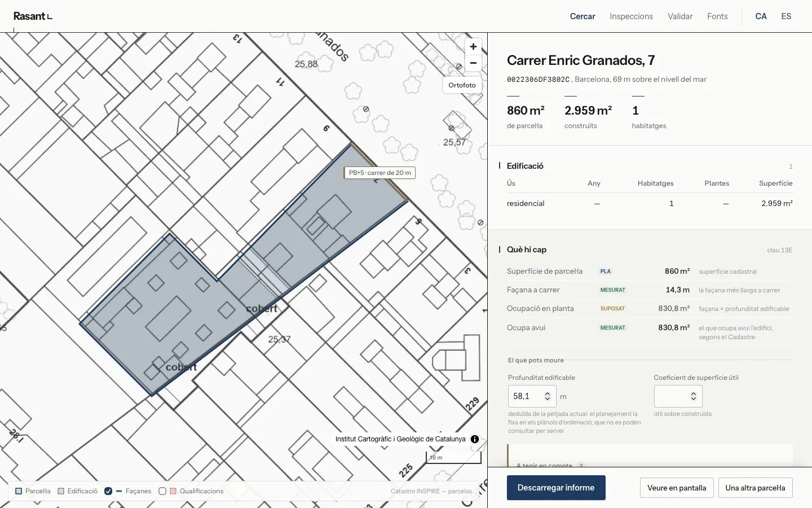Click Descarregar informe button
This screenshot has width=812, height=508.
pyautogui.click(x=556, y=488)
